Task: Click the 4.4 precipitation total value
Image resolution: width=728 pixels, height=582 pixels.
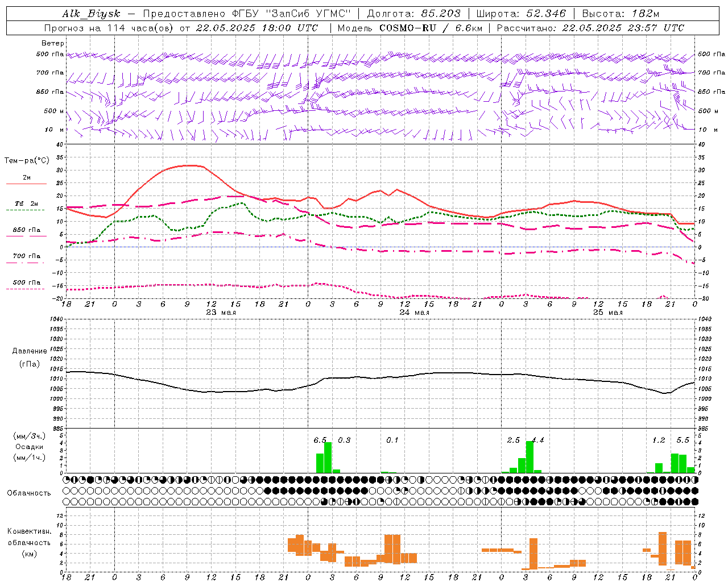Action: click(537, 440)
